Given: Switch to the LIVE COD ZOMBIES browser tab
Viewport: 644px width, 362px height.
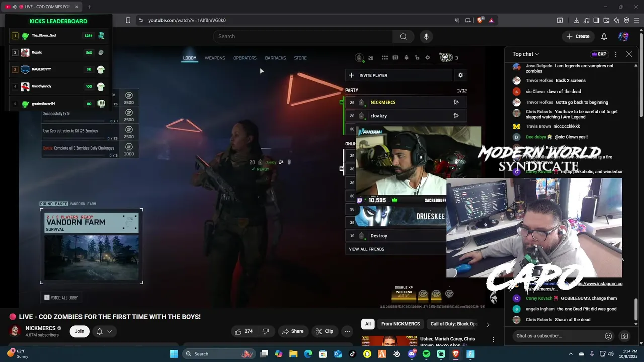Looking at the screenshot, I should [x=42, y=7].
